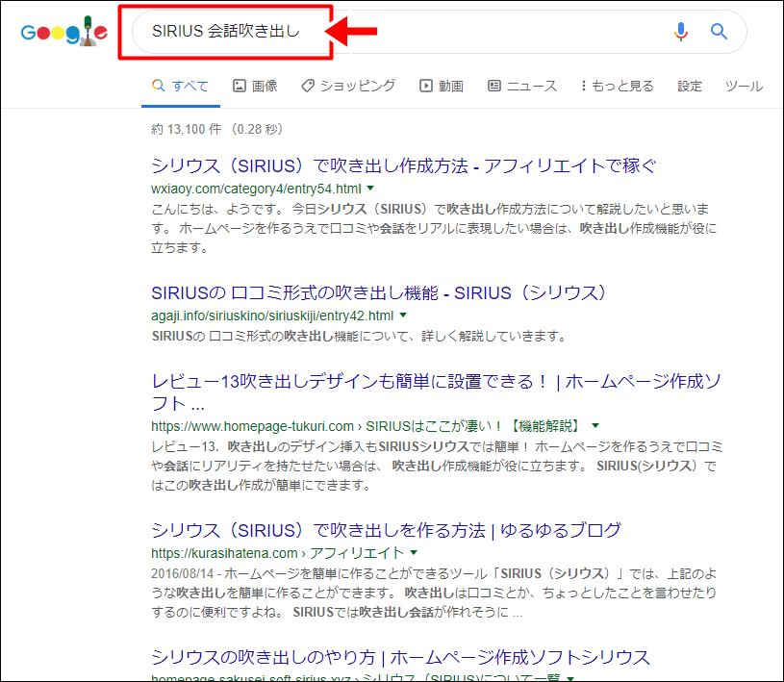Expand dropdown arrow beside homepage-tukuri.com URL

tap(595, 426)
